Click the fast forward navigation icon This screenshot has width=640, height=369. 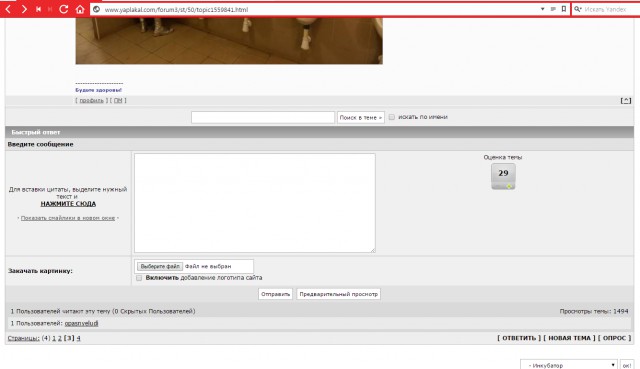click(50, 9)
